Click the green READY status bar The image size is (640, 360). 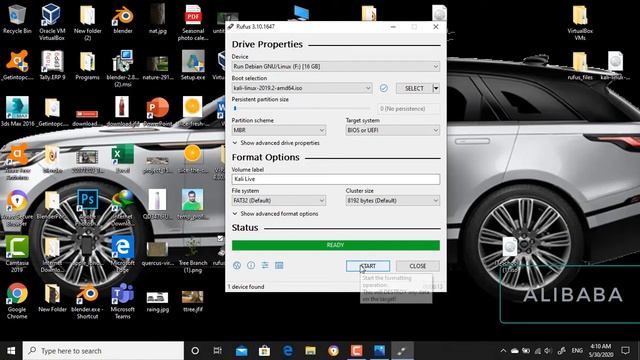click(x=336, y=245)
